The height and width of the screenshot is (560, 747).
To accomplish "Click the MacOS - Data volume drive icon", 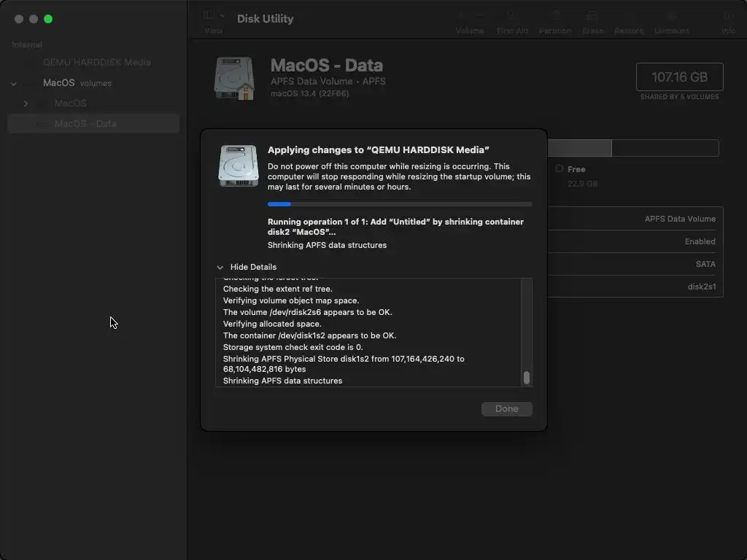I will click(x=234, y=78).
